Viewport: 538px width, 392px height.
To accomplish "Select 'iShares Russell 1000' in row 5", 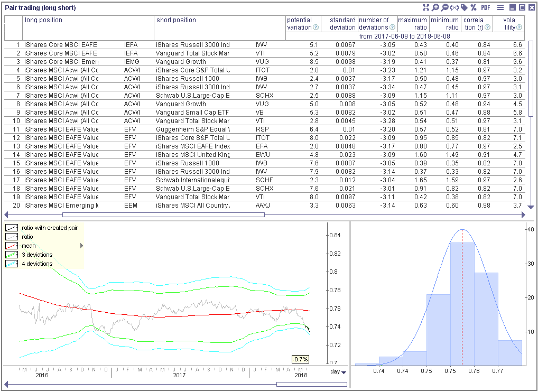I will (x=187, y=79).
